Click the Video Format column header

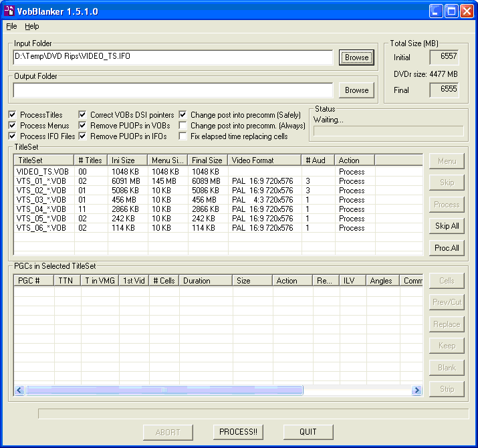coord(265,160)
